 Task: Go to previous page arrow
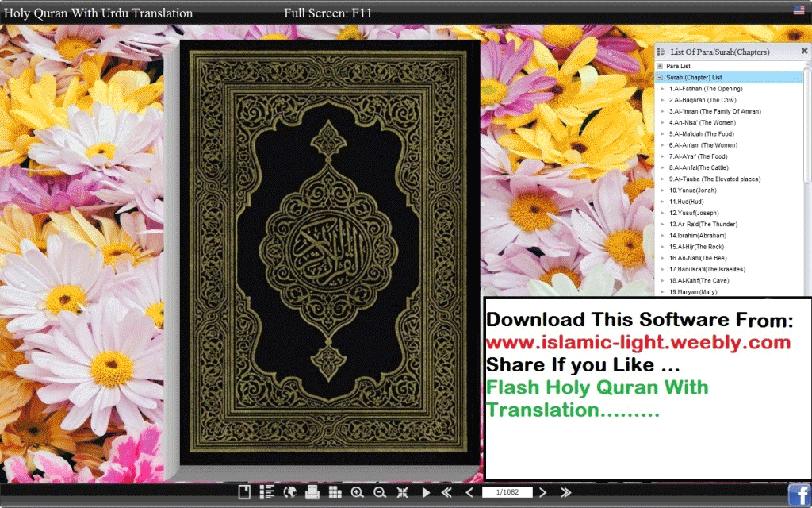[469, 492]
